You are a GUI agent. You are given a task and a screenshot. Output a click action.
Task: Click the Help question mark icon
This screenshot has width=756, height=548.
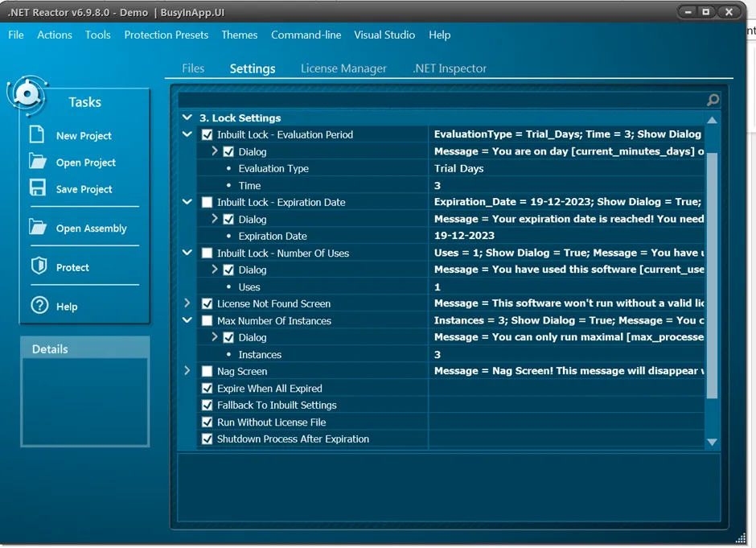pos(39,305)
